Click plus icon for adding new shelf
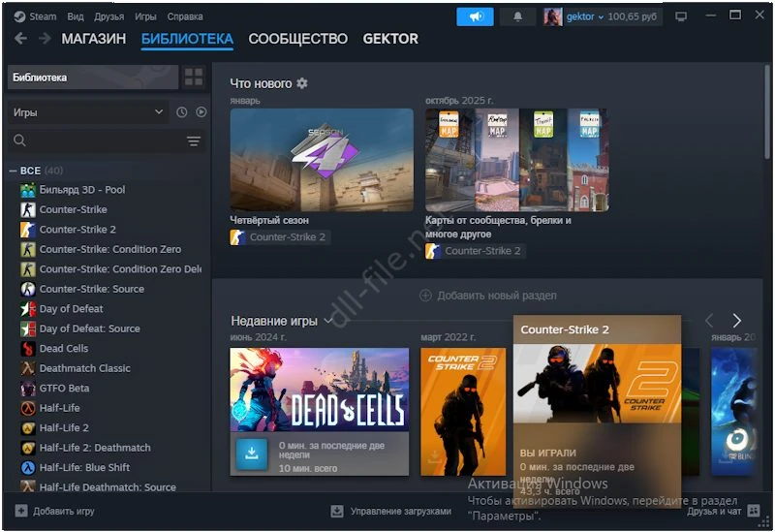 (x=425, y=296)
